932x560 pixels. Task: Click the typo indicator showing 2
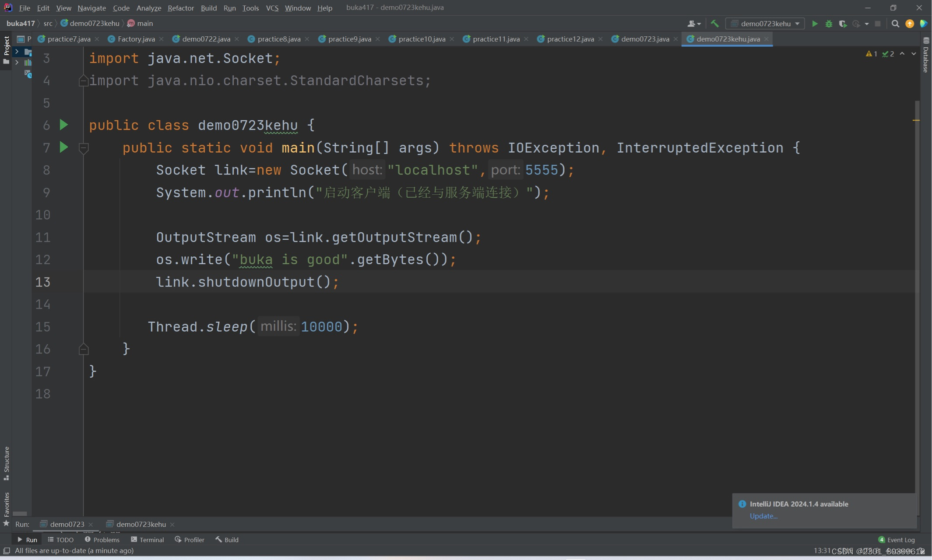coord(888,54)
